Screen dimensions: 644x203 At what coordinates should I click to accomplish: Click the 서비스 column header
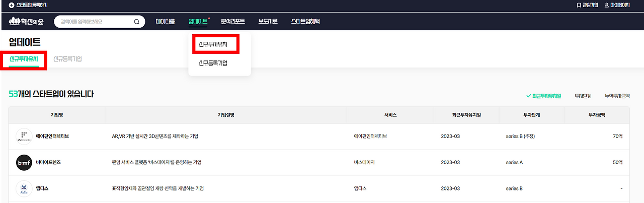[x=390, y=115]
